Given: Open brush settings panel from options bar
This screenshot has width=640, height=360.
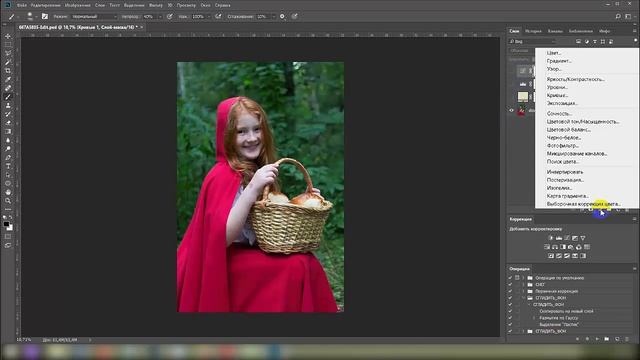Looking at the screenshot, I should 45,16.
